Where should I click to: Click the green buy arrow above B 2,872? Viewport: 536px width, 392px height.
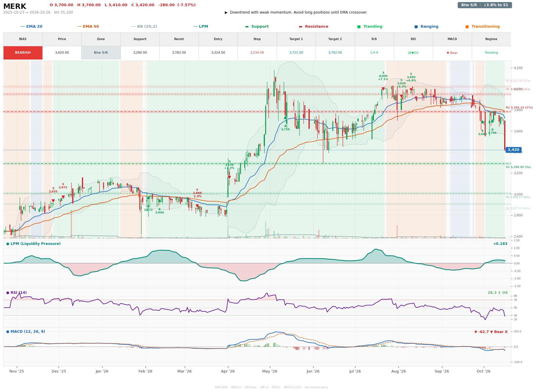coord(148,197)
